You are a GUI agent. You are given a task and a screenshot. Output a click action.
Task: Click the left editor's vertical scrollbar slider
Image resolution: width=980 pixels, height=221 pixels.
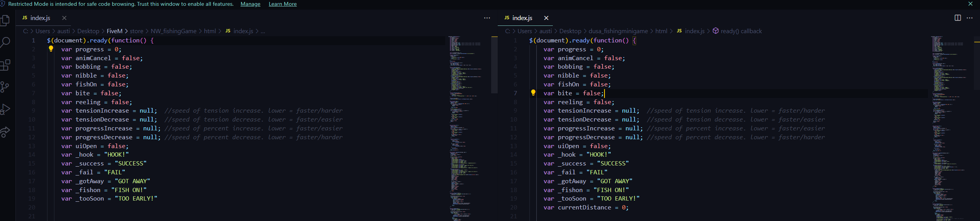pyautogui.click(x=494, y=65)
